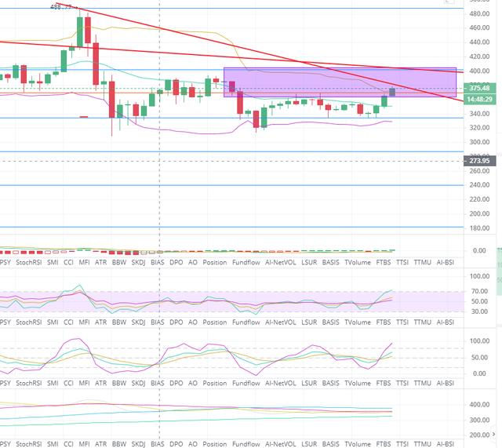Select LSUR tab under the 70/50/30 oscillator panel
Viewport: 502px width, 448px height.
coord(309,322)
